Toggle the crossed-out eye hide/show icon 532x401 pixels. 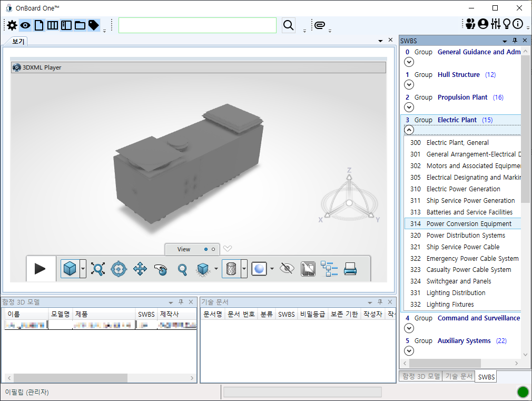(287, 269)
